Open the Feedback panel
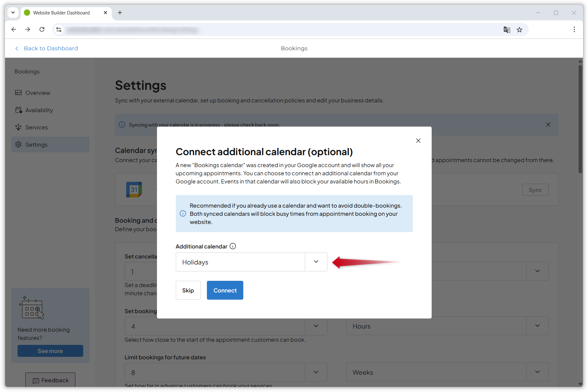Image resolution: width=588 pixels, height=392 pixels. (50, 380)
